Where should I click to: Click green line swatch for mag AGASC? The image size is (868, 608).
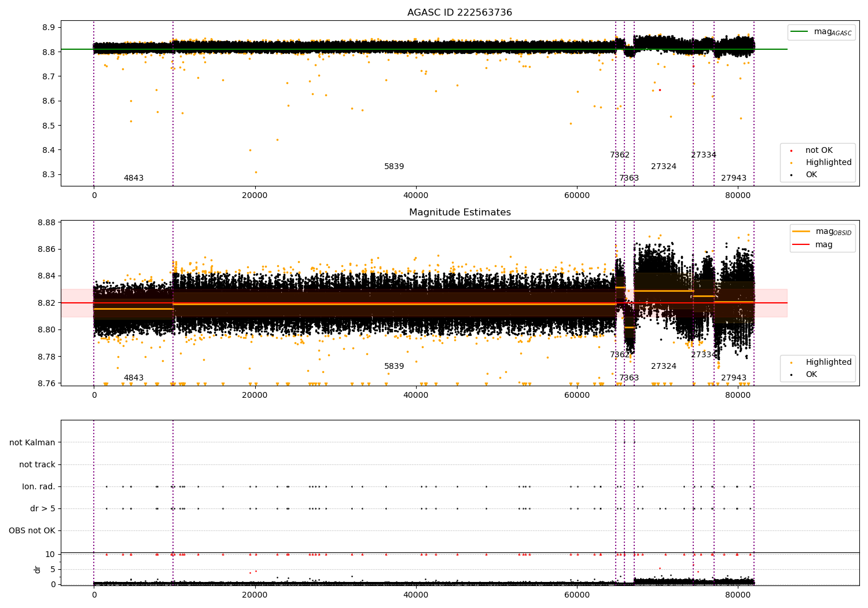pyautogui.click(x=800, y=32)
